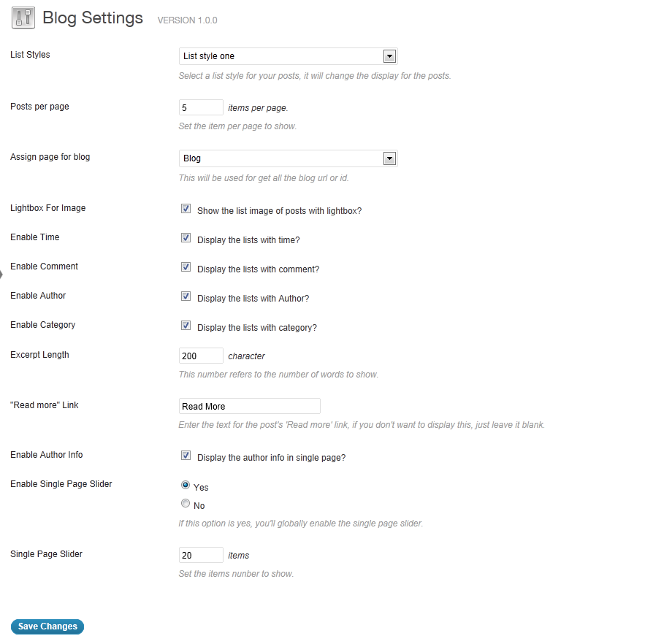Select No for Single Page Slider
The image size is (672, 644).
[x=185, y=504]
